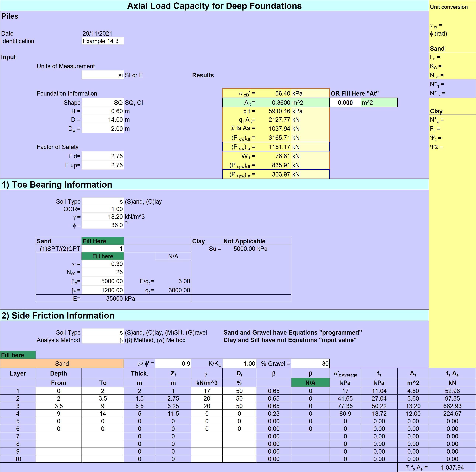Image resolution: width=476 pixels, height=472 pixels.
Task: Select the 'Toe Bearing Information' section header
Action: click(214, 184)
